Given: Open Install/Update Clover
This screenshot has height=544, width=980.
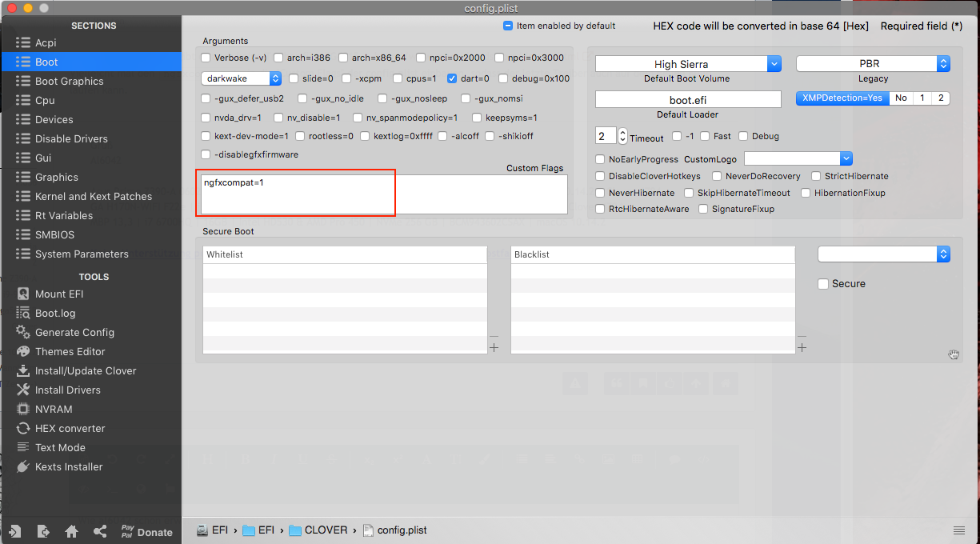Looking at the screenshot, I should pyautogui.click(x=85, y=370).
